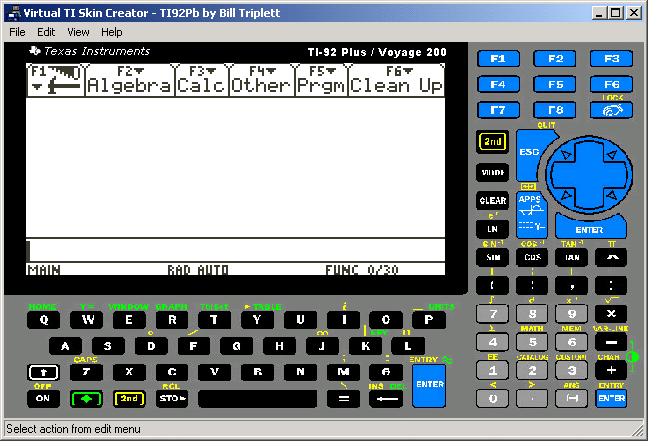Click the blue ENTER key below cursor pad

click(590, 228)
